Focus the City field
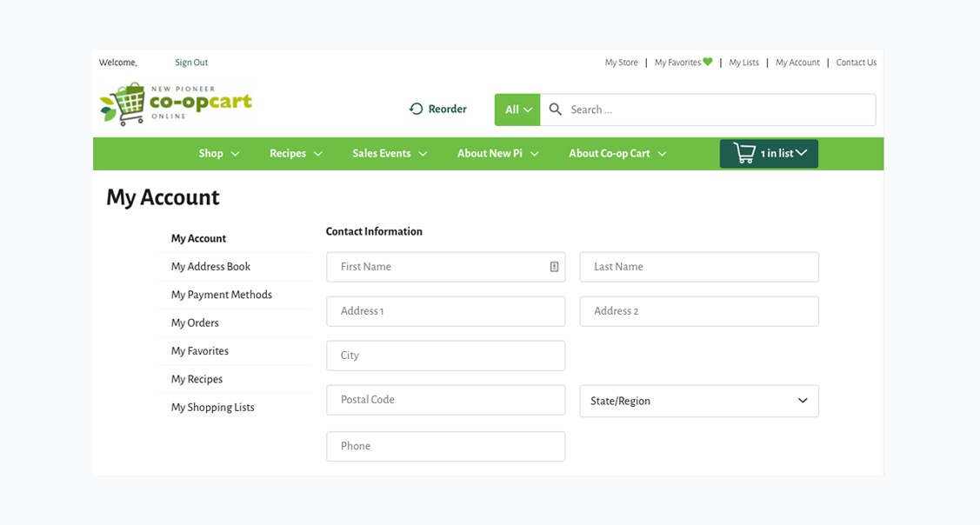 [x=445, y=356]
